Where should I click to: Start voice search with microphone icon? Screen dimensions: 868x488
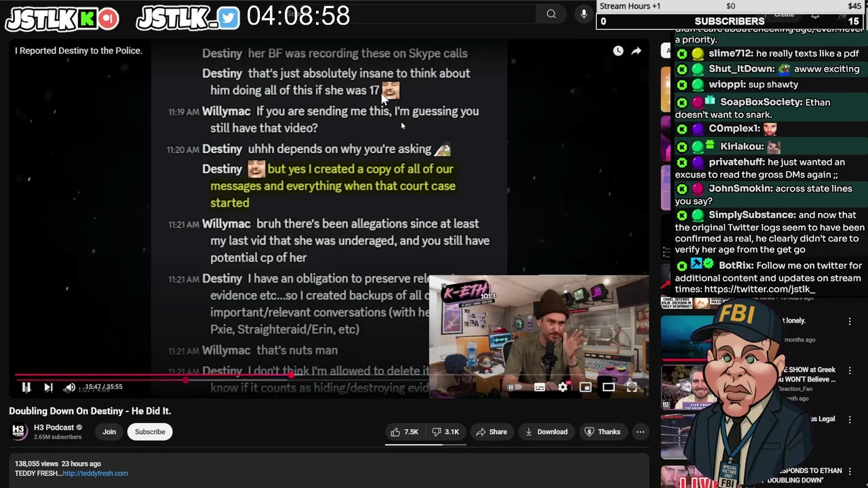coord(584,14)
